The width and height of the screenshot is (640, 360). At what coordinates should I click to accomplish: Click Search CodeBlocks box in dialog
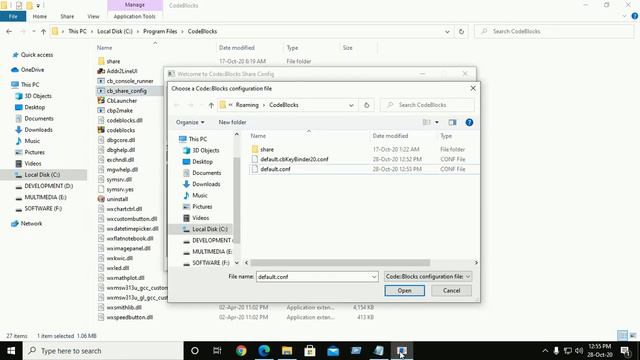coord(427,105)
